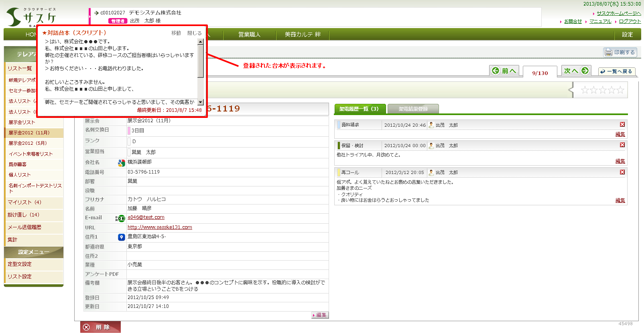Go to next record with 次へ
The width and height of the screenshot is (644, 334).
pyautogui.click(x=577, y=71)
